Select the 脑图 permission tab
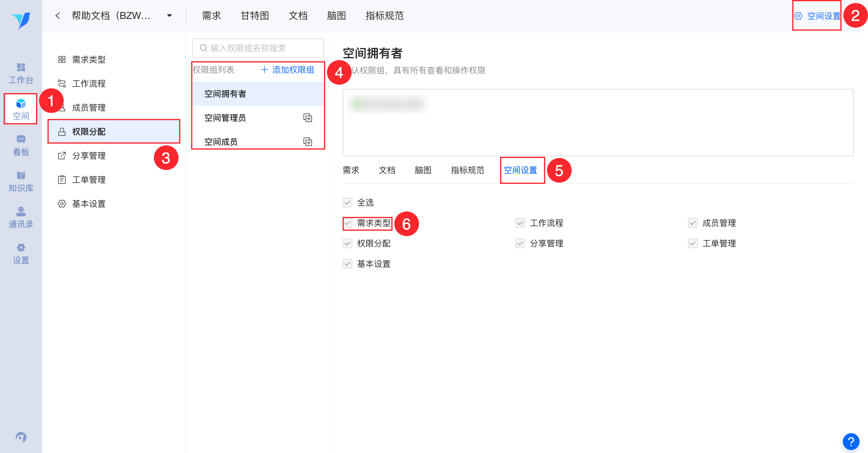 click(x=423, y=170)
